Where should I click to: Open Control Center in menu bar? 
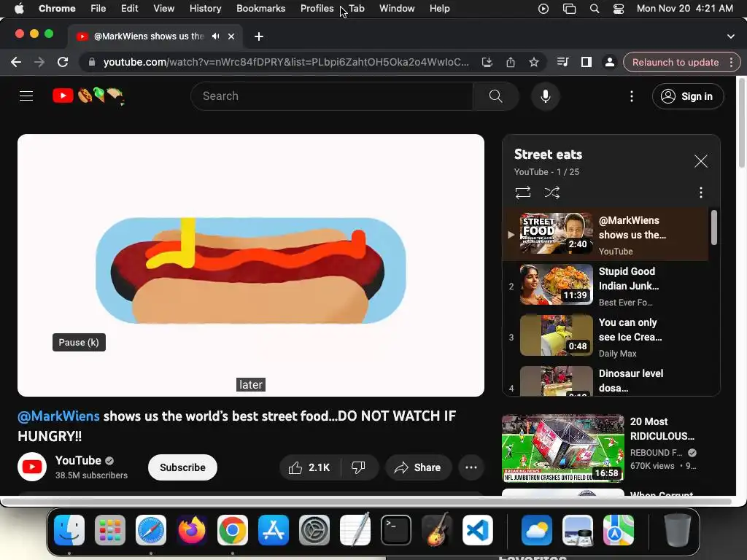619,9
